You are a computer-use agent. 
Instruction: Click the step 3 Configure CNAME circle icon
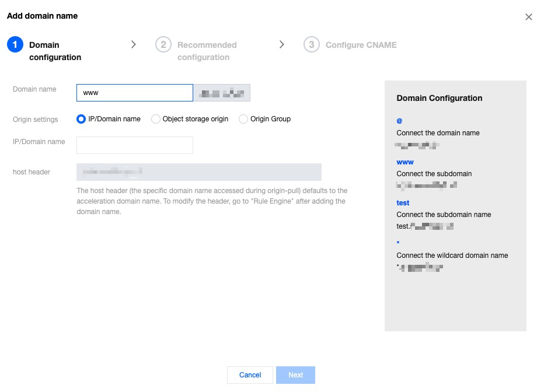312,44
